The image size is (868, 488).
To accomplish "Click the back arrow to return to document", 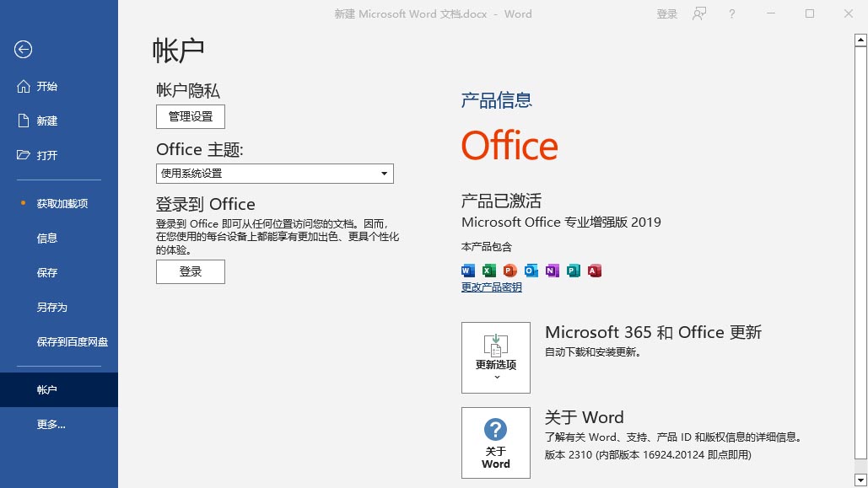I will pos(24,49).
